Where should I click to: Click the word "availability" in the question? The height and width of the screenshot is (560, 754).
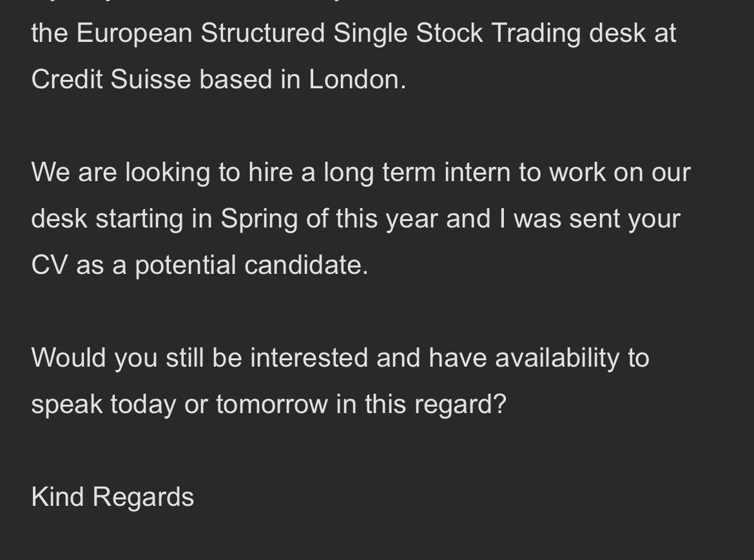click(557, 358)
